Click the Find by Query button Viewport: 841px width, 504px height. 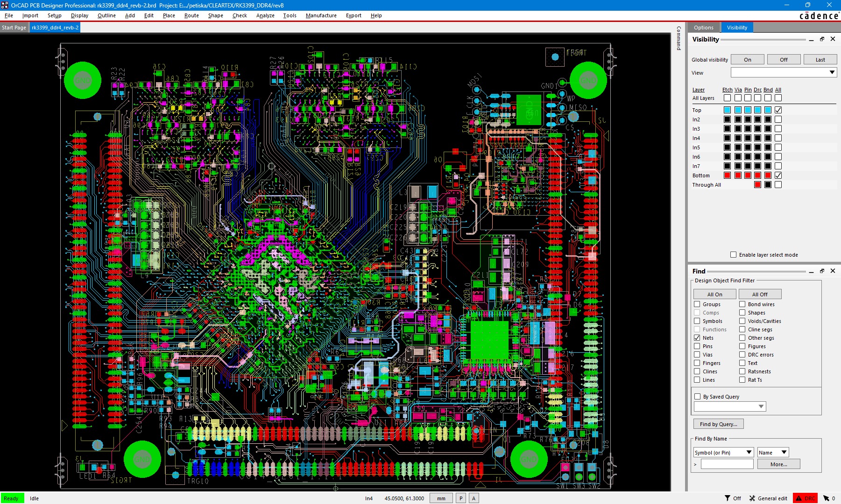pyautogui.click(x=718, y=424)
